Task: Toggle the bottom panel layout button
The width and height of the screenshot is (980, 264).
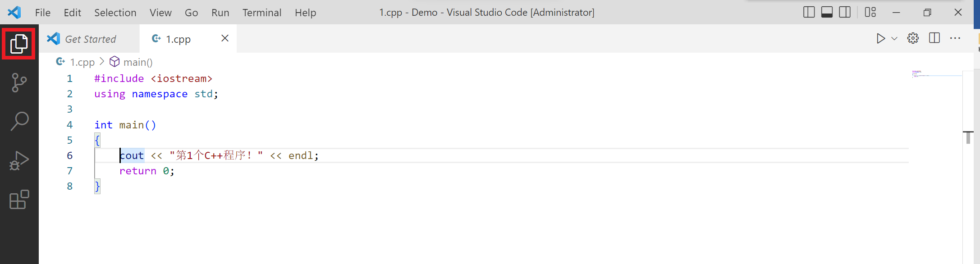Action: pyautogui.click(x=827, y=12)
